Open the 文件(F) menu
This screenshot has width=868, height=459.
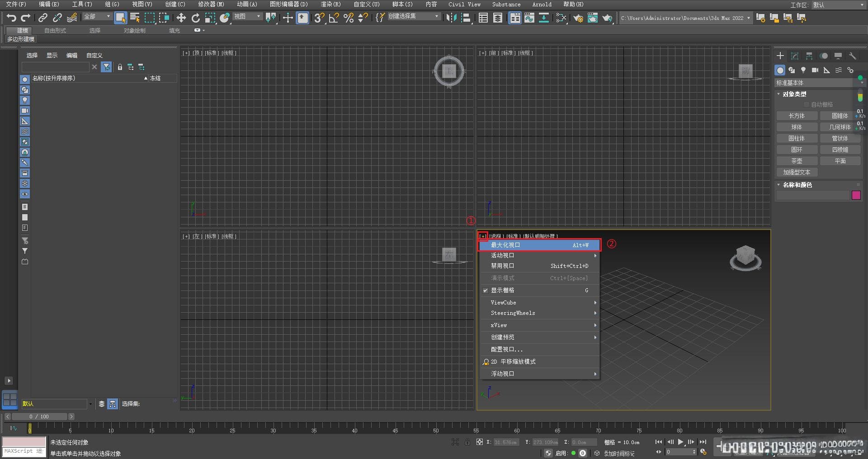[x=16, y=4]
